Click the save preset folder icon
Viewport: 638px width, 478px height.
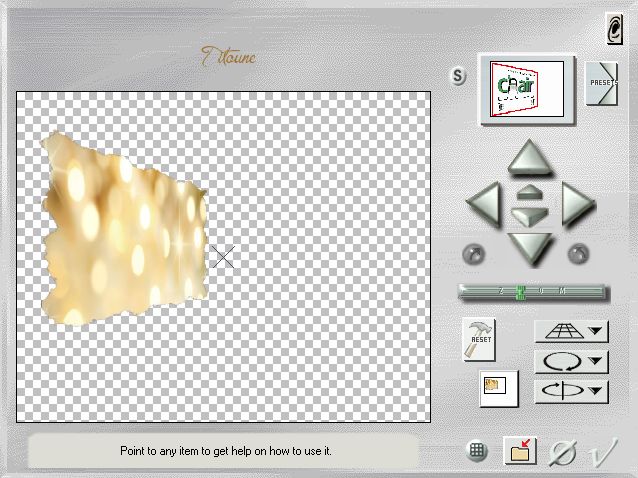click(520, 451)
